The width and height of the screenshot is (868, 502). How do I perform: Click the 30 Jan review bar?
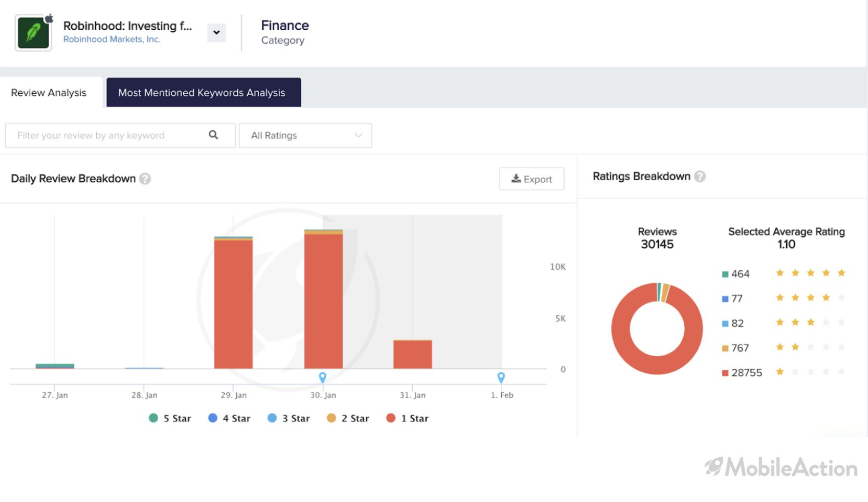(324, 299)
